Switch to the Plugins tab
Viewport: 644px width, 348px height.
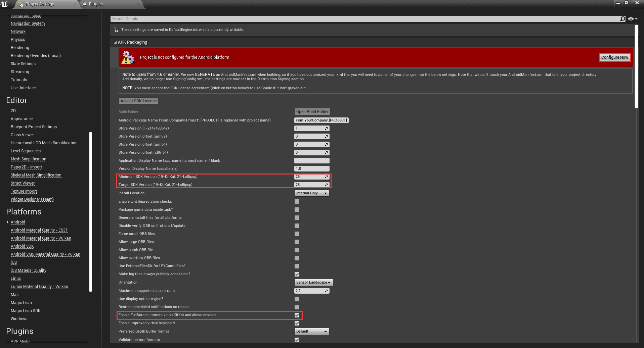point(96,4)
